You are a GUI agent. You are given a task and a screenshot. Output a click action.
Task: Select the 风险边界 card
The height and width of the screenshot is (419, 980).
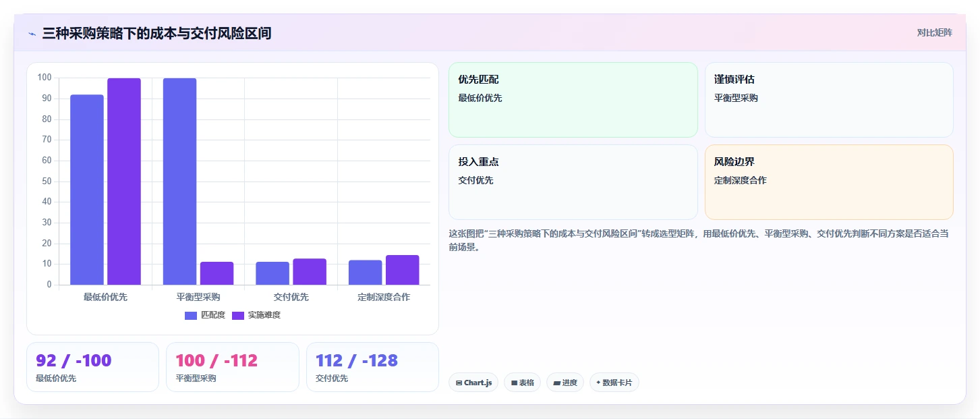tap(829, 182)
